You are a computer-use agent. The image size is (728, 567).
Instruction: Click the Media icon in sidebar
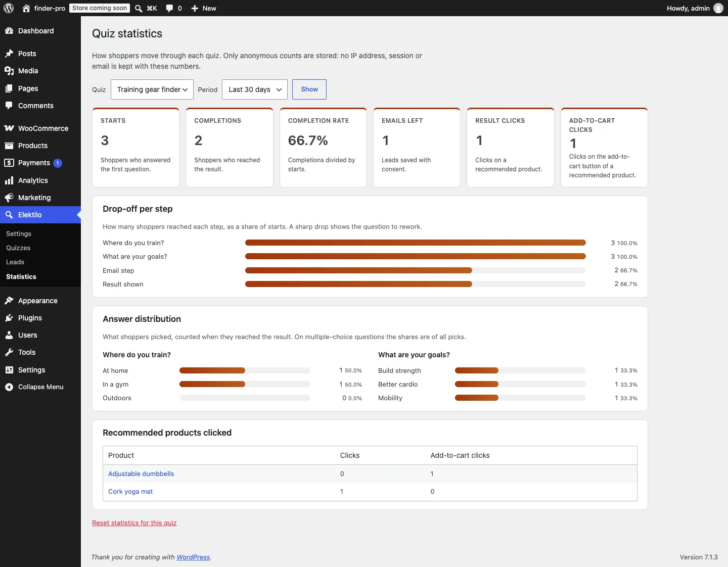[9, 71]
